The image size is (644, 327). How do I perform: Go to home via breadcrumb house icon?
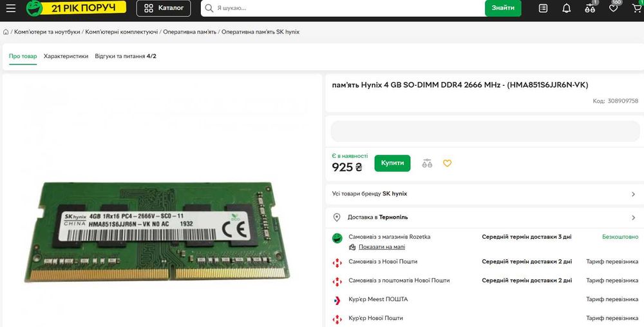[x=6, y=32]
